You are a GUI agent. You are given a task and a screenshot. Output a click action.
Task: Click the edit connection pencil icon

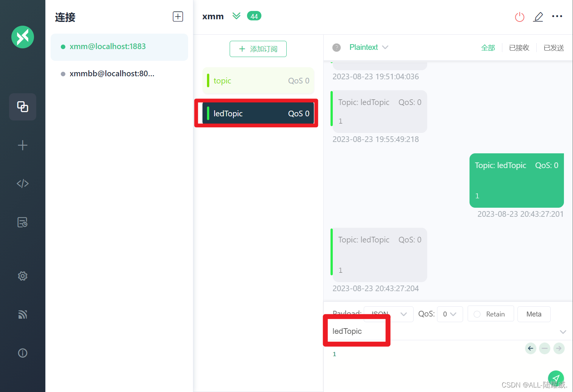coord(538,17)
